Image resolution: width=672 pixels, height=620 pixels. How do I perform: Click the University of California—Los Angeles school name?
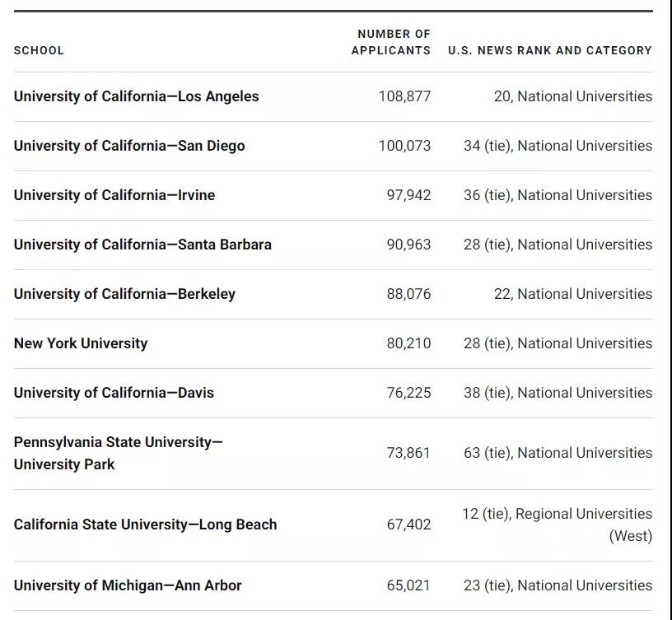tap(136, 96)
